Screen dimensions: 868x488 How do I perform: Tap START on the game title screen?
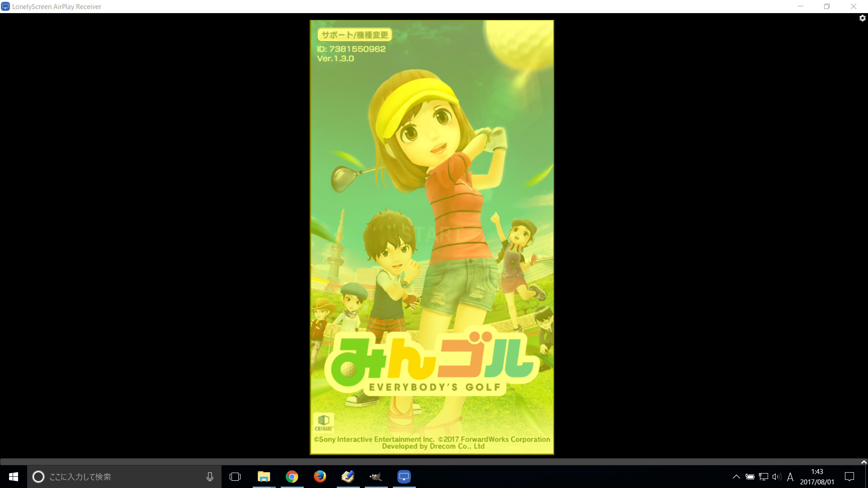[x=432, y=235]
